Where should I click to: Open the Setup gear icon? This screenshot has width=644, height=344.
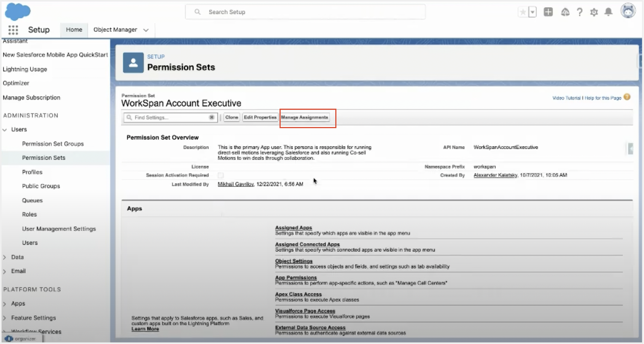pyautogui.click(x=594, y=12)
